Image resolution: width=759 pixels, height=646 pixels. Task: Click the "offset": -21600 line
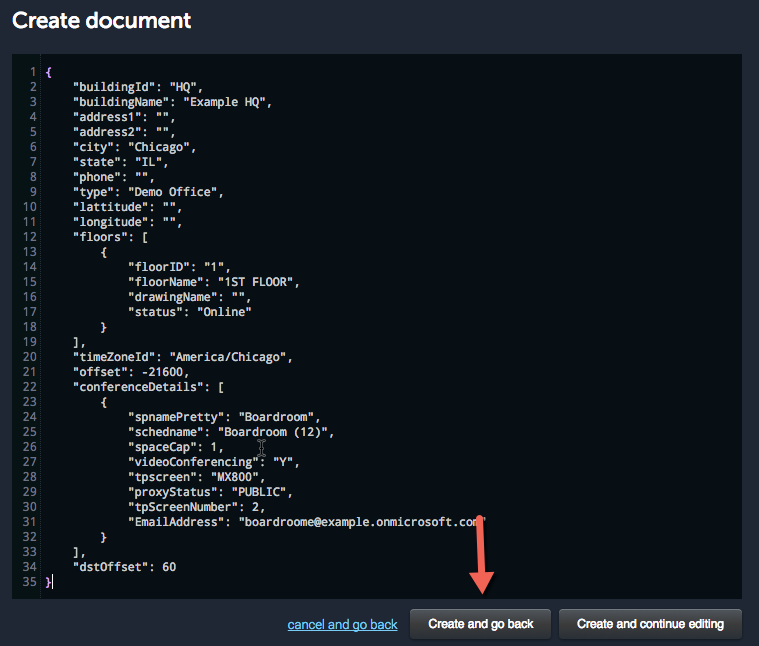131,372
